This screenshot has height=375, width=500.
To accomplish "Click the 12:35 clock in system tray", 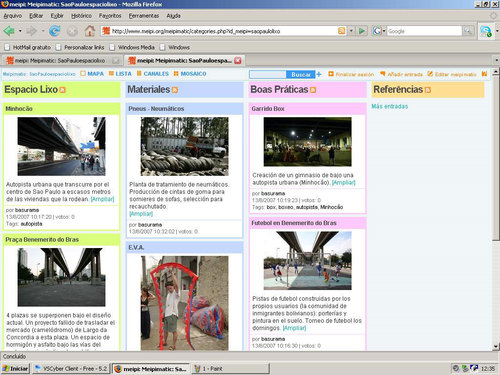I will [x=488, y=369].
